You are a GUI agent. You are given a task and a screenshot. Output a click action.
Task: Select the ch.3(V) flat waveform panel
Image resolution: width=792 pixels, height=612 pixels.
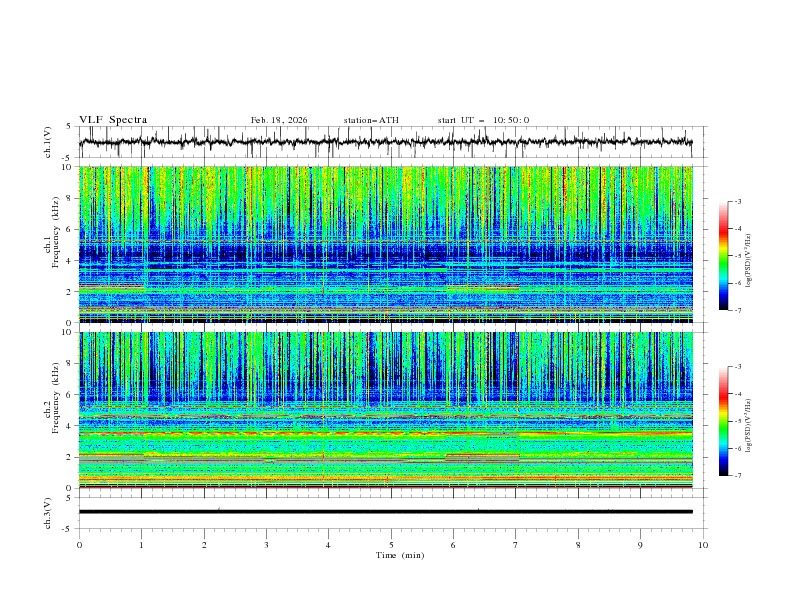coord(390,512)
